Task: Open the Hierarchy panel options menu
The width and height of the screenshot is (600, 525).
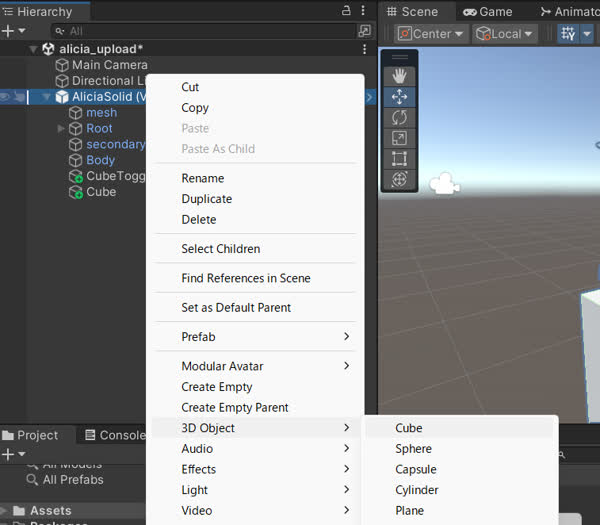Action: tap(363, 11)
